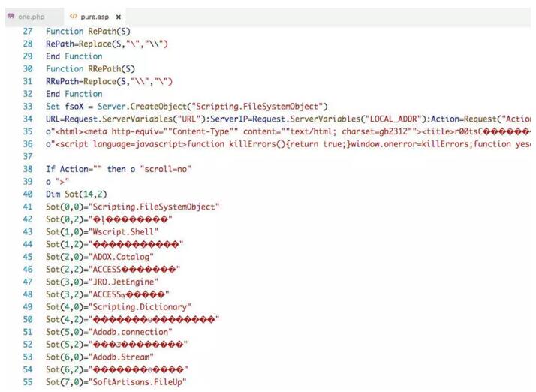The height and width of the screenshot is (392, 536).
Task: Click the RRePath=Replace statement on line 31
Action: 110,82
